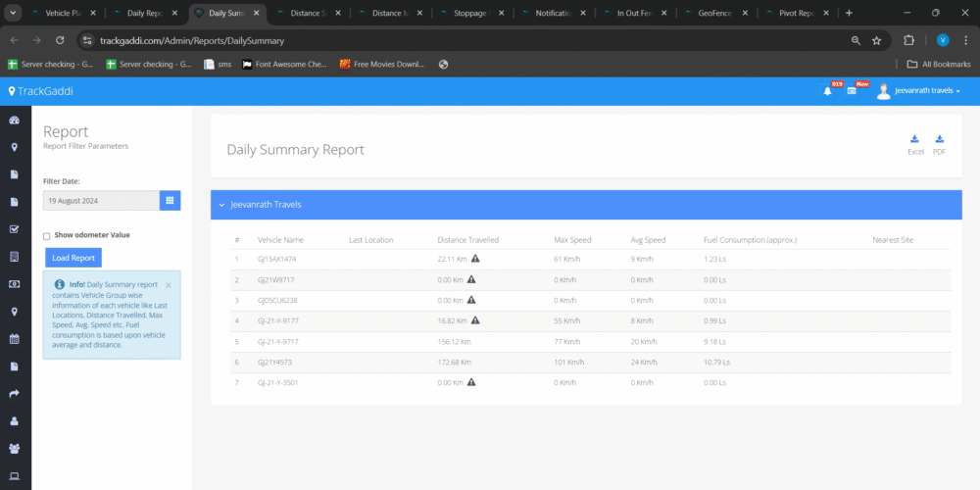This screenshot has height=490, width=980.
Task: Open the calendar picker next to Filter Date
Action: point(171,200)
